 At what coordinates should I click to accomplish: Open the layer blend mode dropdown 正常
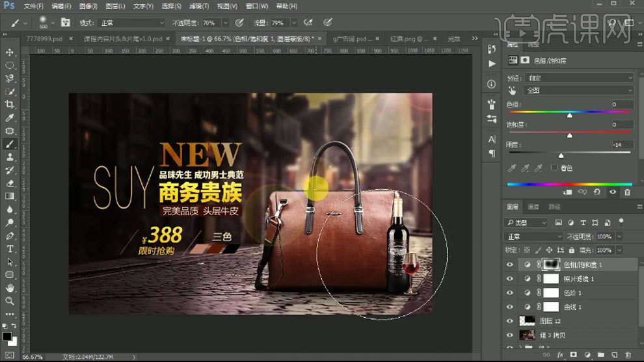point(535,237)
